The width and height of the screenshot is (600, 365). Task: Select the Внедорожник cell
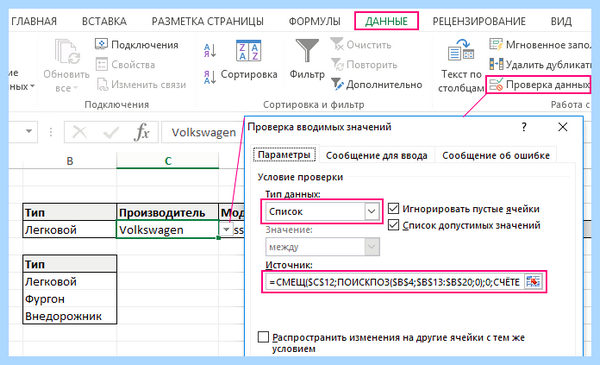[x=69, y=316]
